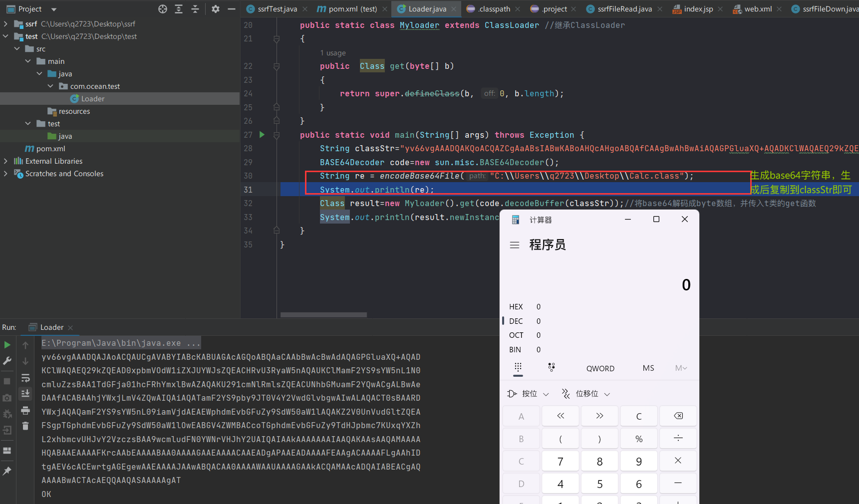Rerun Loader with the green play icon
Screen dimensions: 859x504
(7, 345)
